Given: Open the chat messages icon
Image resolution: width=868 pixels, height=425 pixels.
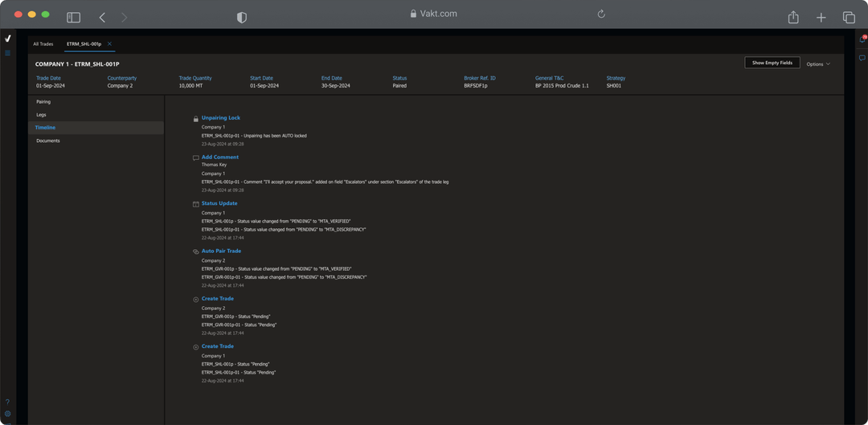Looking at the screenshot, I should (862, 58).
